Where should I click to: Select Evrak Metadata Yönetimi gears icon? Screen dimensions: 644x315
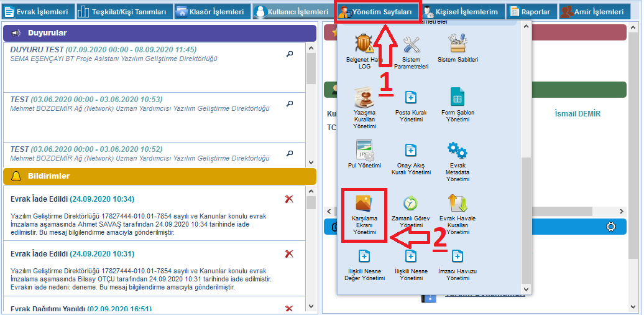pos(458,151)
